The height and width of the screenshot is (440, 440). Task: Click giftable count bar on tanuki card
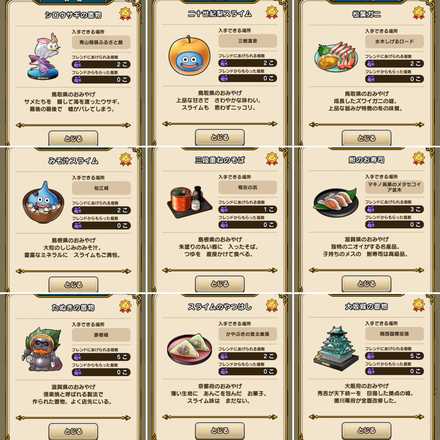pos(101,357)
